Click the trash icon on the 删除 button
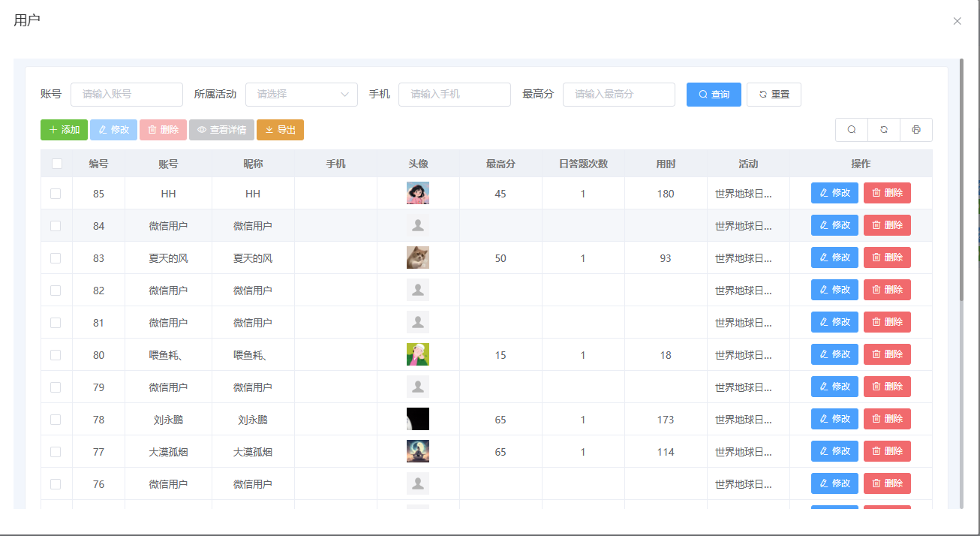Image resolution: width=980 pixels, height=536 pixels. [152, 129]
